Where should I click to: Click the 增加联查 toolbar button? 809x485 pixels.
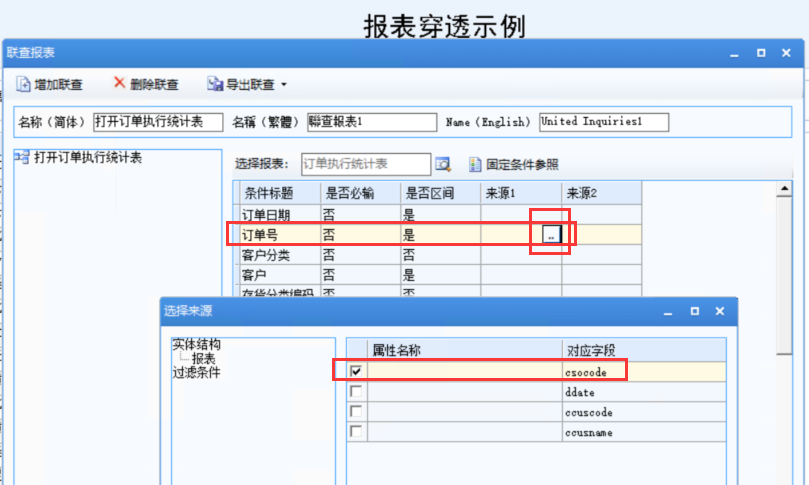50,84
